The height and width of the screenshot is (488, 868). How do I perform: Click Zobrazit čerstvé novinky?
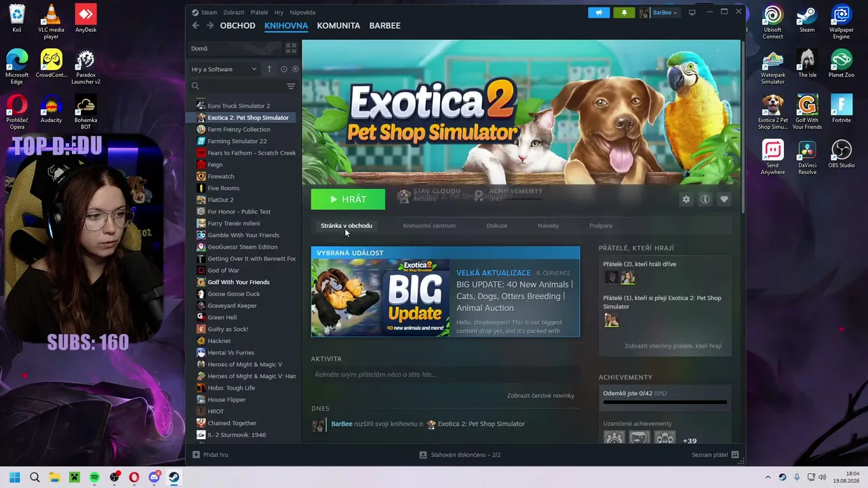[540, 396]
